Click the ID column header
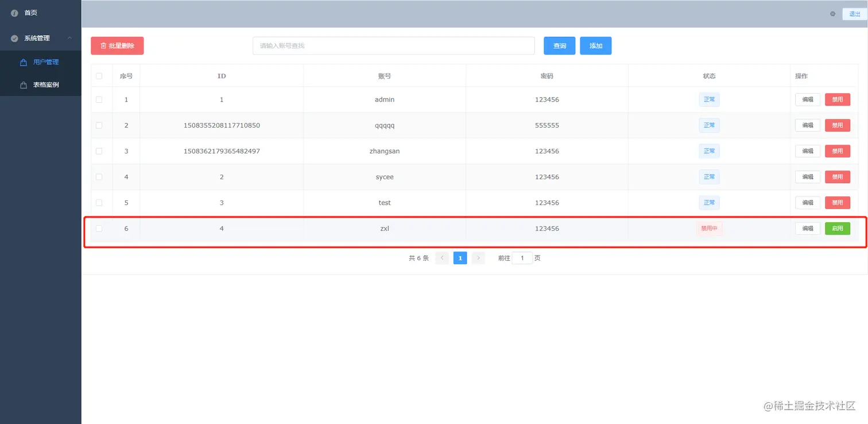868x424 pixels. tap(222, 76)
